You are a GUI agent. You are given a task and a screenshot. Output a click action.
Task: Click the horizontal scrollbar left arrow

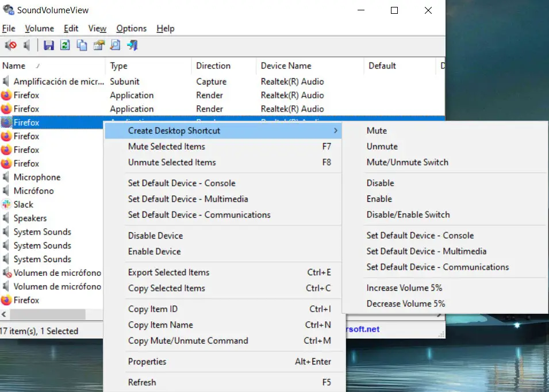[x=4, y=314]
